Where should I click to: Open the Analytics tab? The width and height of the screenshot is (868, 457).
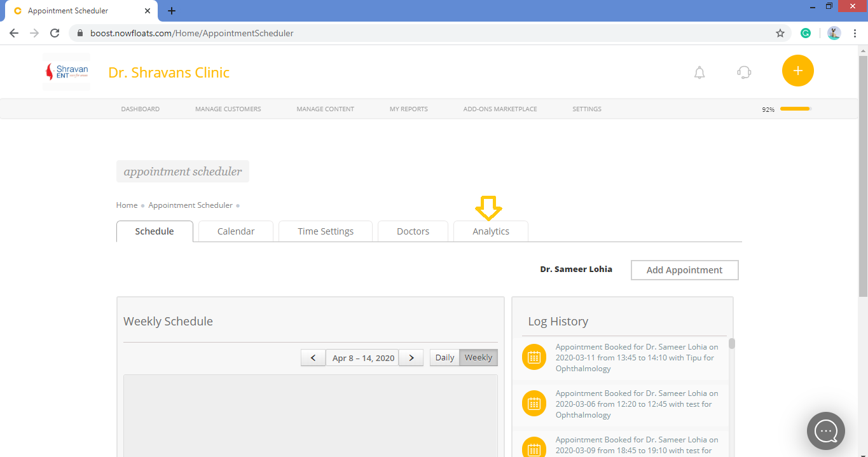tap(490, 231)
